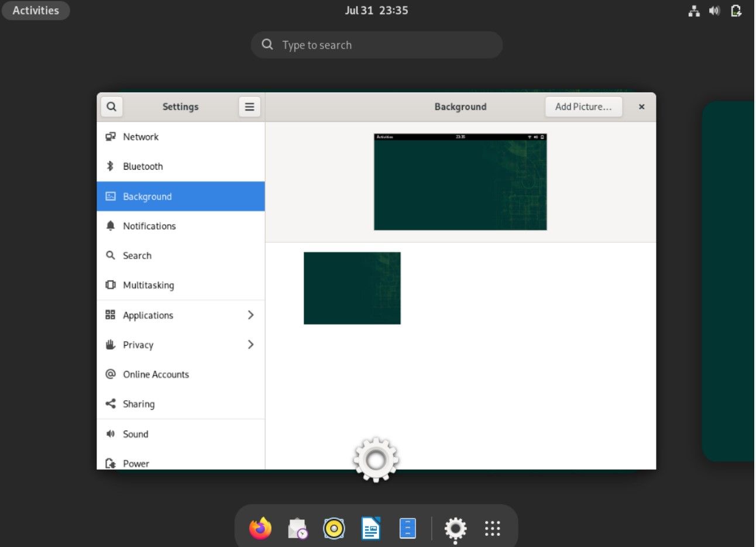Screen dimensions: 756x547
Task: Click the Network icon in sidebar
Action: coord(110,136)
